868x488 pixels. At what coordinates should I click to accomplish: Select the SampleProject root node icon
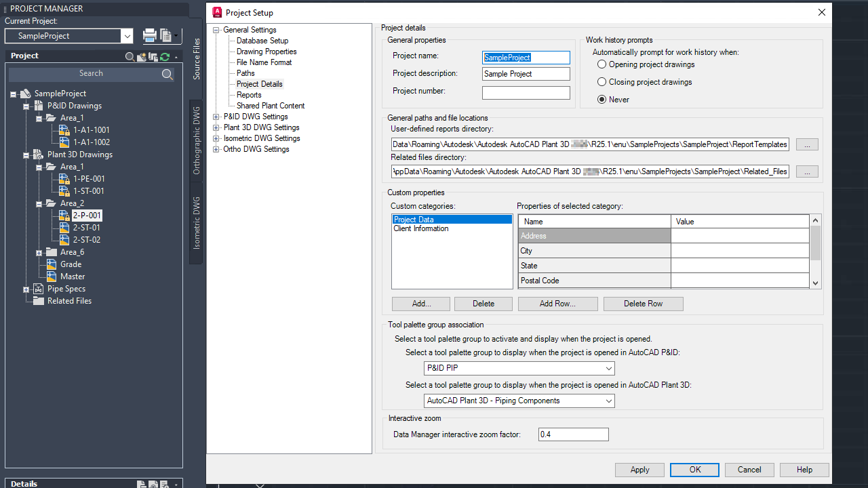point(26,94)
